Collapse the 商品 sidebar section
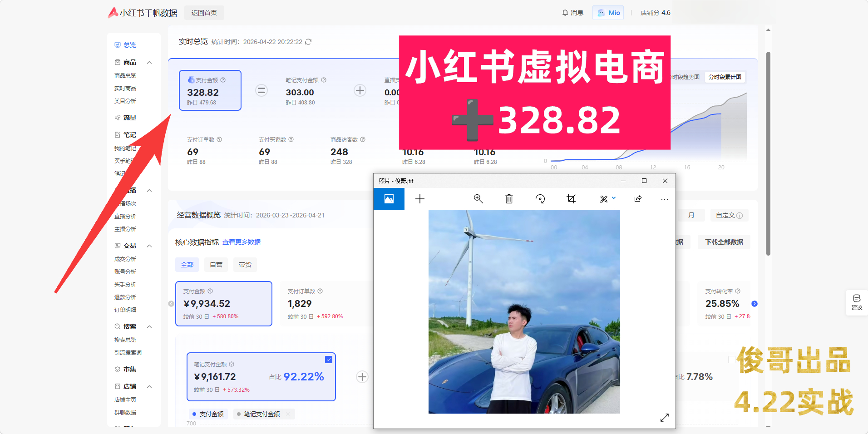The width and height of the screenshot is (868, 434). 149,62
